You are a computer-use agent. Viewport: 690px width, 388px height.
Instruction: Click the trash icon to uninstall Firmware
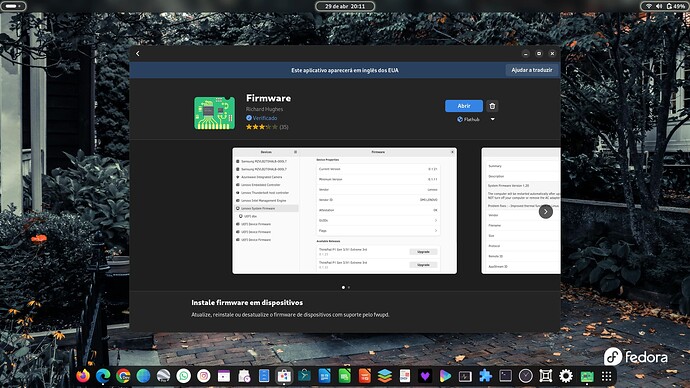coord(492,106)
